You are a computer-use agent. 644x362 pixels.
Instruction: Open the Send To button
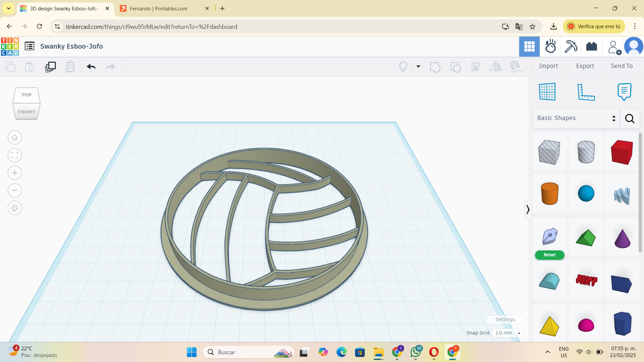[x=622, y=66]
